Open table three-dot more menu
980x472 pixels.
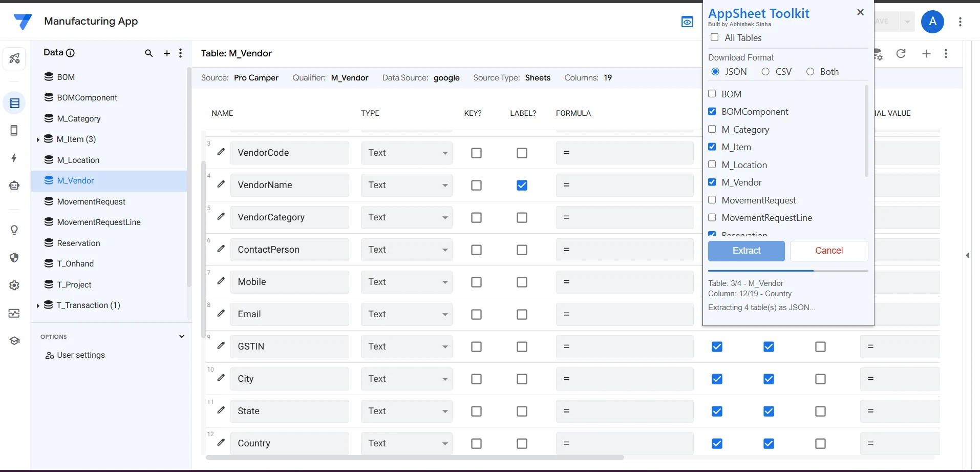pos(946,54)
